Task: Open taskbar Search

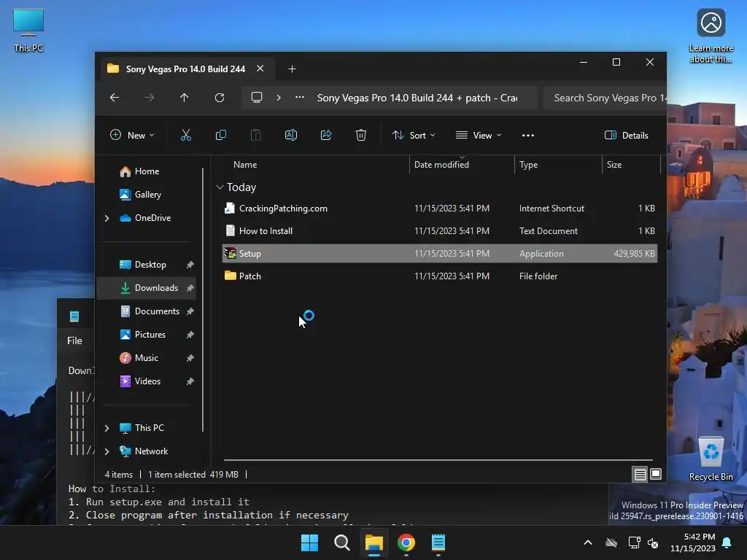Action: [341, 542]
